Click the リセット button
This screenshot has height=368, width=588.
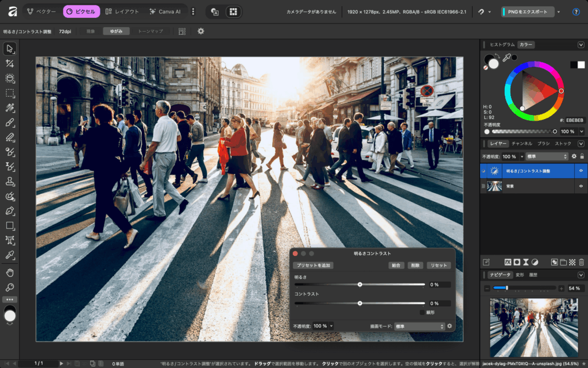tap(438, 266)
